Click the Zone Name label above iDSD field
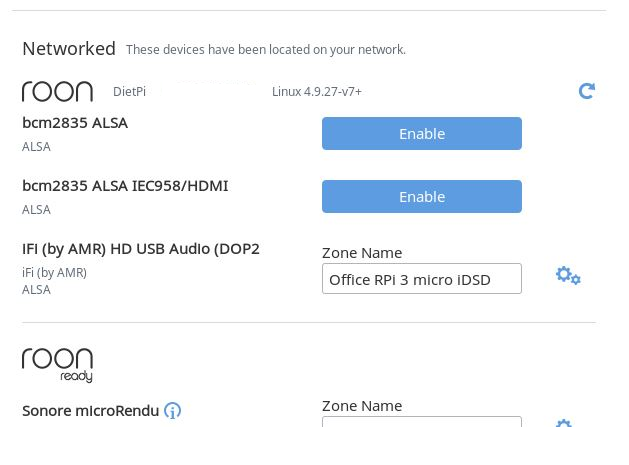The image size is (629, 465). coord(362,253)
